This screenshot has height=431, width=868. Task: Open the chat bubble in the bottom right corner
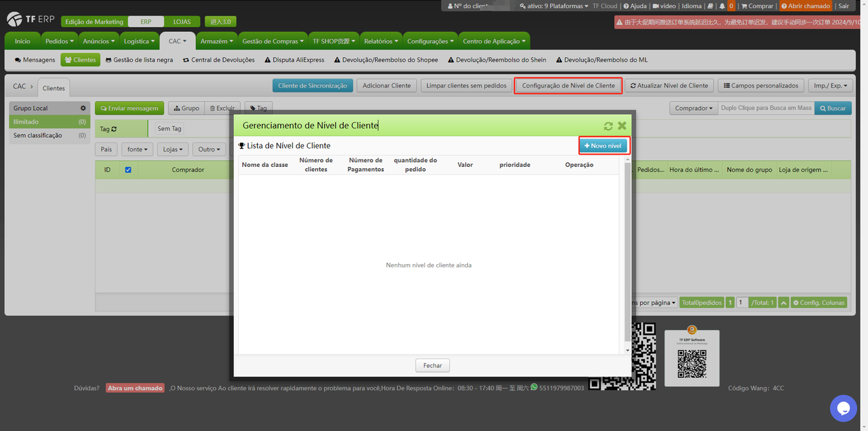[x=843, y=409]
